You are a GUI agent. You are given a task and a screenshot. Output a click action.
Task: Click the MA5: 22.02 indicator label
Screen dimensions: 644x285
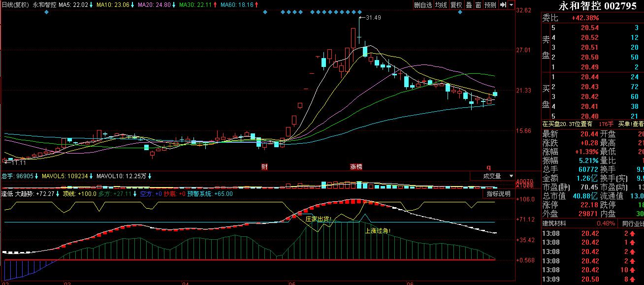(x=73, y=4)
